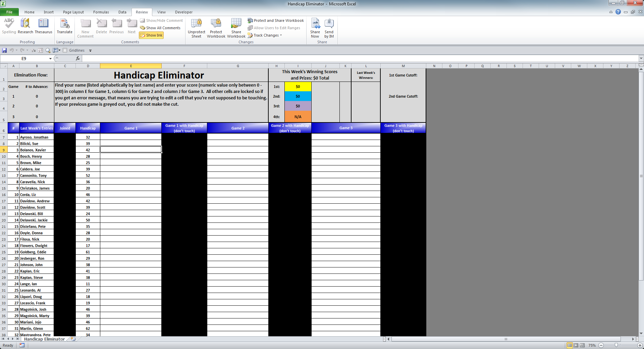Select the Handicap Eliminator sheet tab
This screenshot has height=349, width=644.
coord(44,339)
